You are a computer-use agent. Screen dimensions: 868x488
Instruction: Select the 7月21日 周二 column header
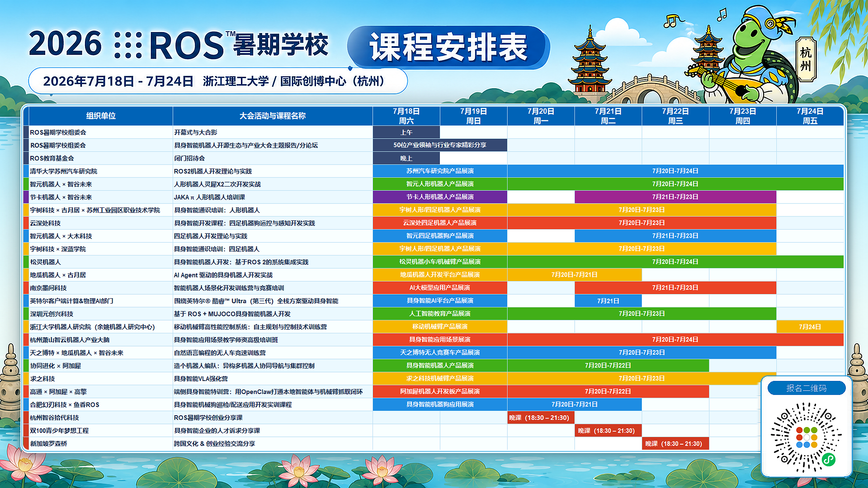tap(608, 116)
